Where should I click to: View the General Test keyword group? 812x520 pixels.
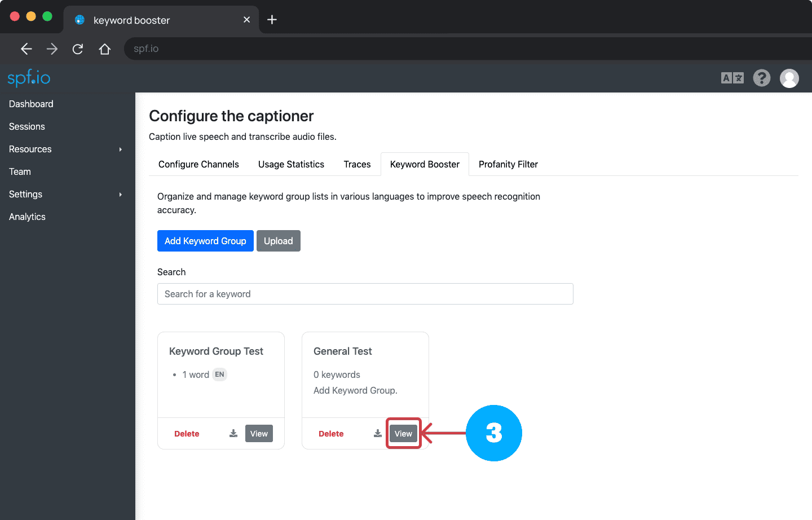(403, 434)
